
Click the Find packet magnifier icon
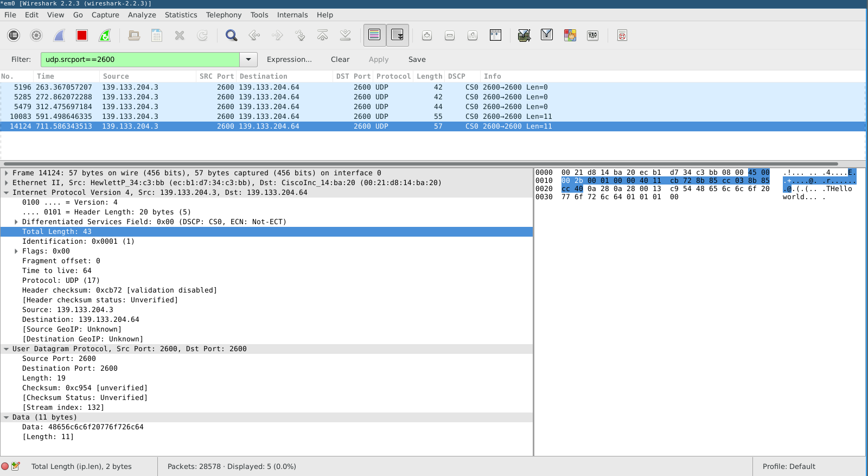pos(231,36)
